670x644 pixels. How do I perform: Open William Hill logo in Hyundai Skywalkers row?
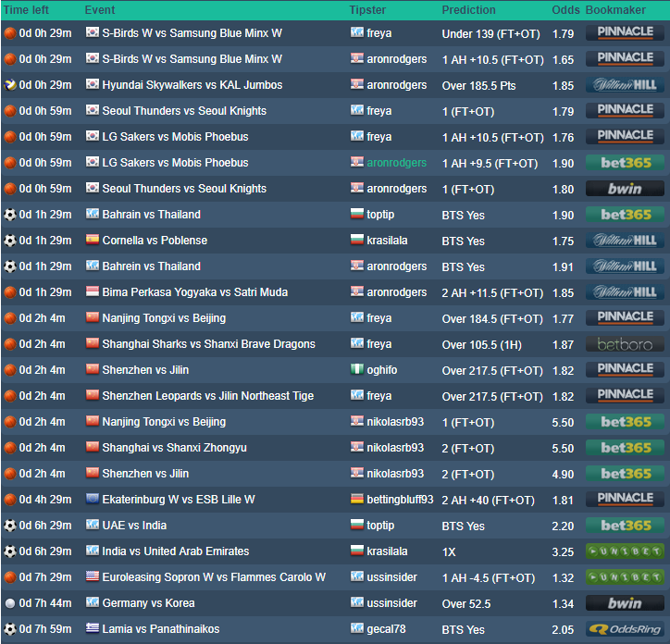625,84
